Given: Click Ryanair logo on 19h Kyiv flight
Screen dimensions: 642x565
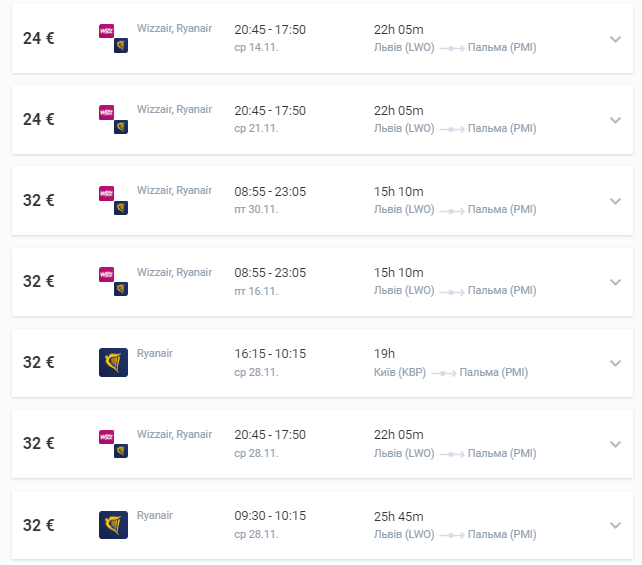Looking at the screenshot, I should (113, 362).
